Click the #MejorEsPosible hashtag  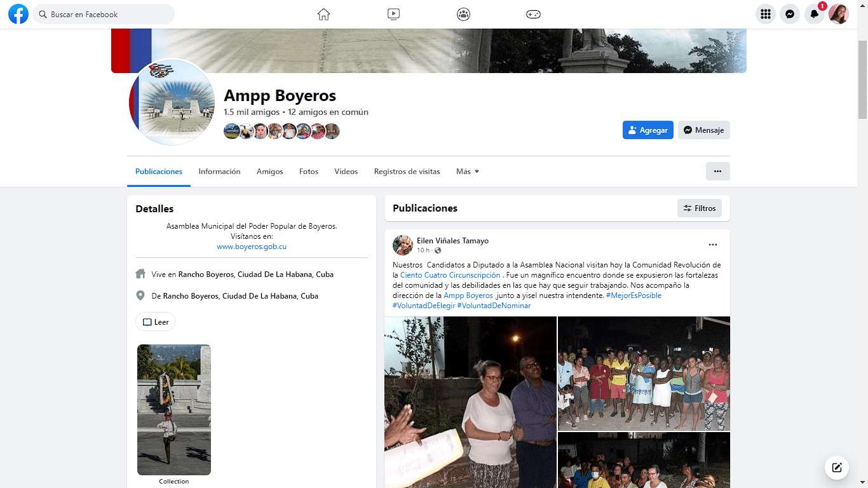pos(634,295)
